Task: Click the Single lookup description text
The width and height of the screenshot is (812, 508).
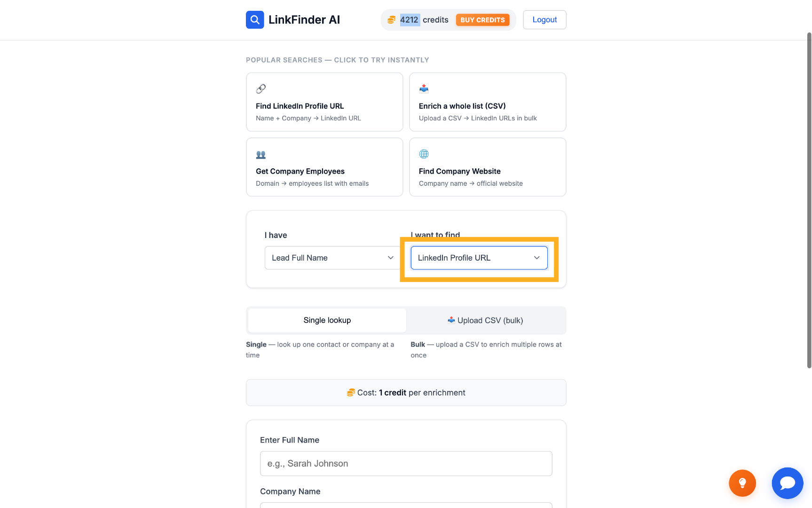Action: pyautogui.click(x=320, y=350)
